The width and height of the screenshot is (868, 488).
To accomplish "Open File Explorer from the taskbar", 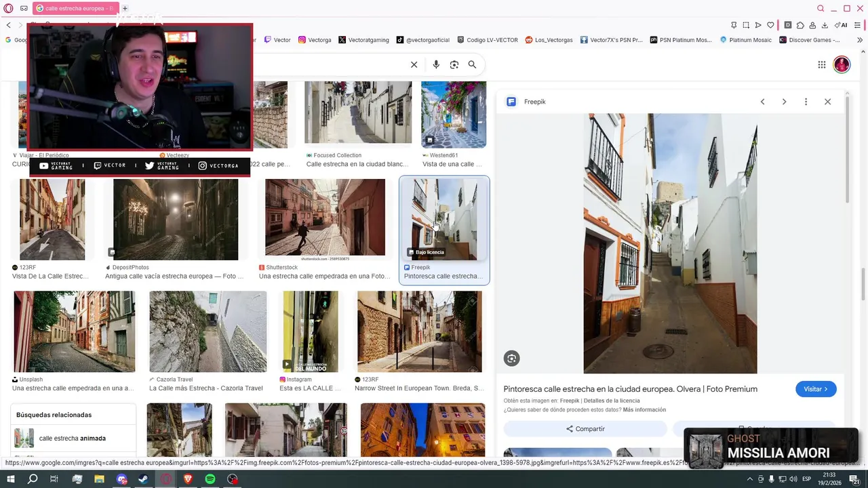I will click(x=100, y=479).
